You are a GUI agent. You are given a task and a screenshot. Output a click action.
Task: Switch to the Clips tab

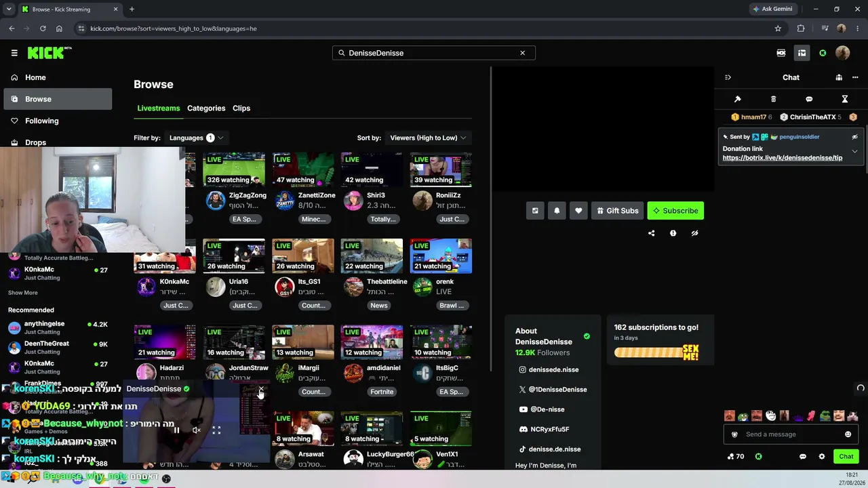pyautogui.click(x=241, y=108)
